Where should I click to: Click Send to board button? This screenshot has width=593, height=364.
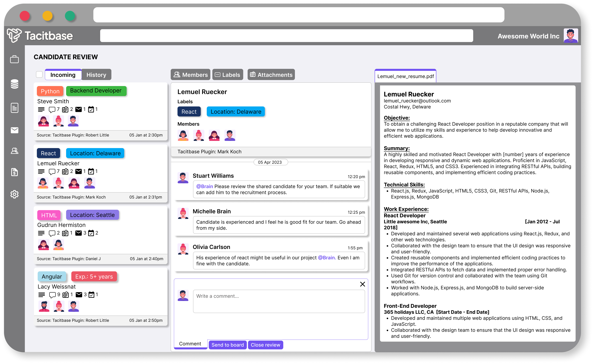pyautogui.click(x=227, y=345)
